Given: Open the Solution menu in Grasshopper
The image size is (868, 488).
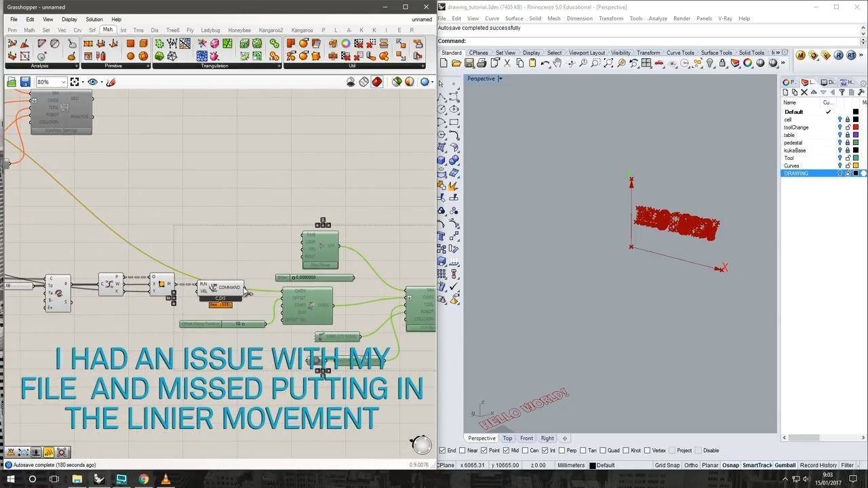Looking at the screenshot, I should click(x=94, y=19).
